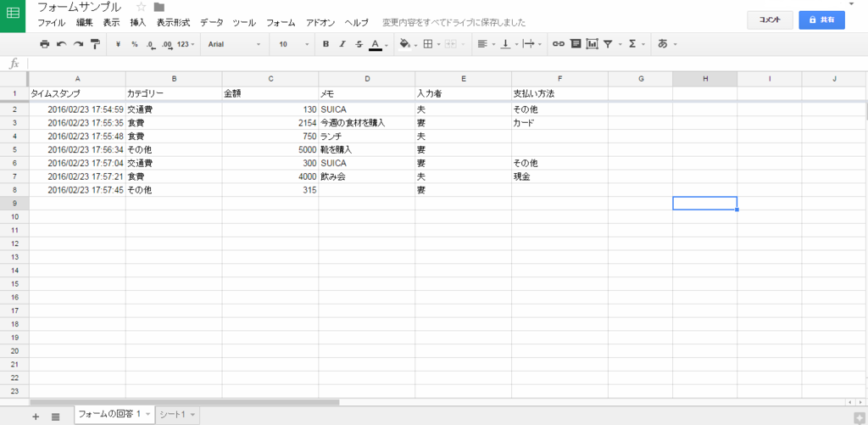Open the データ menu
Screen dimensions: 868x425
(212, 23)
